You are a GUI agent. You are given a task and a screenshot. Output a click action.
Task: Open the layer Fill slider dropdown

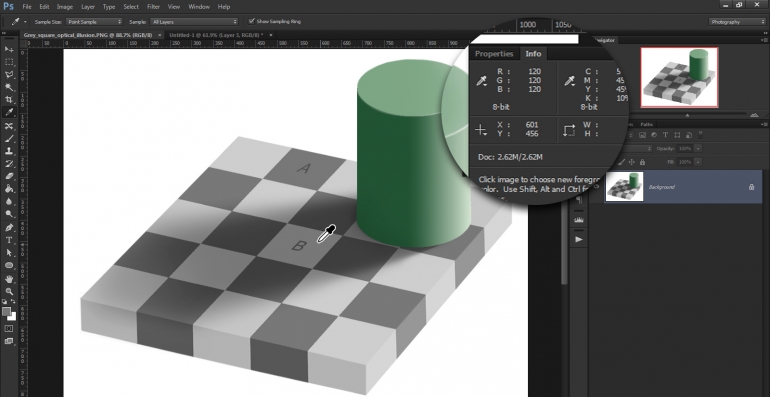click(x=698, y=162)
